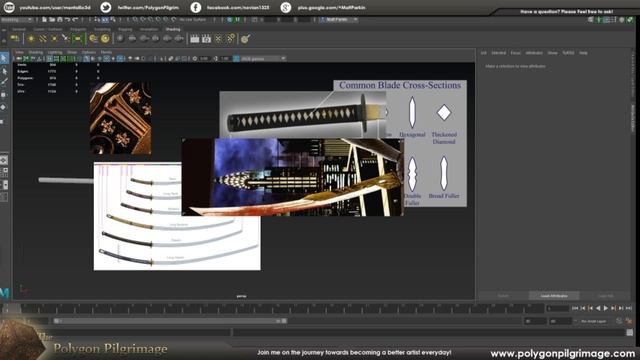The height and width of the screenshot is (360, 640).
Task: Click the single perspective layout icon
Action: tap(4, 160)
